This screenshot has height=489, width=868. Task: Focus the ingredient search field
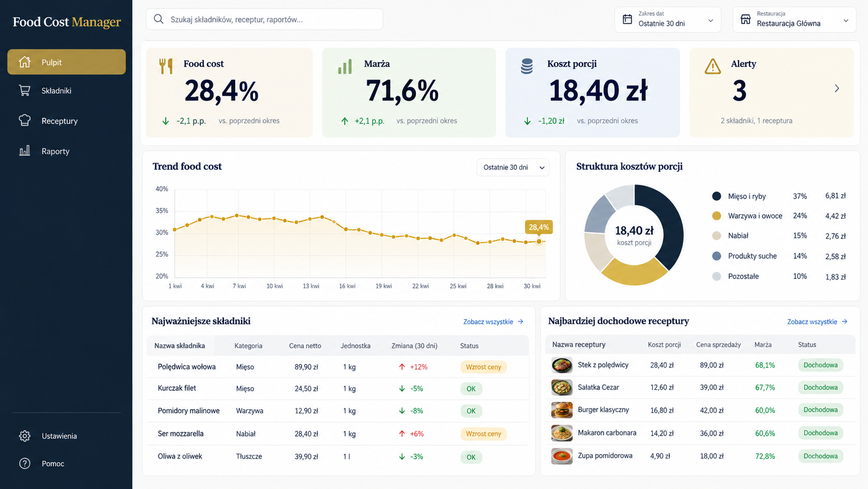coord(265,19)
